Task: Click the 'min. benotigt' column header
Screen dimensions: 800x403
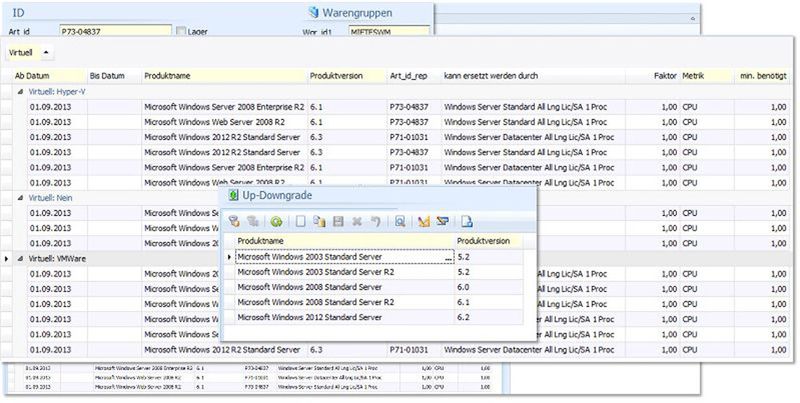Action: click(762, 75)
